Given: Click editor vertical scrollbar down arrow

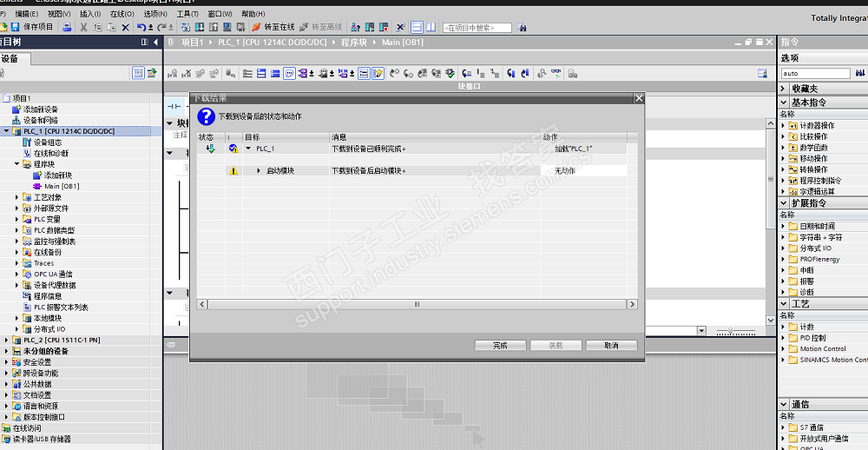Looking at the screenshot, I should click(x=771, y=321).
